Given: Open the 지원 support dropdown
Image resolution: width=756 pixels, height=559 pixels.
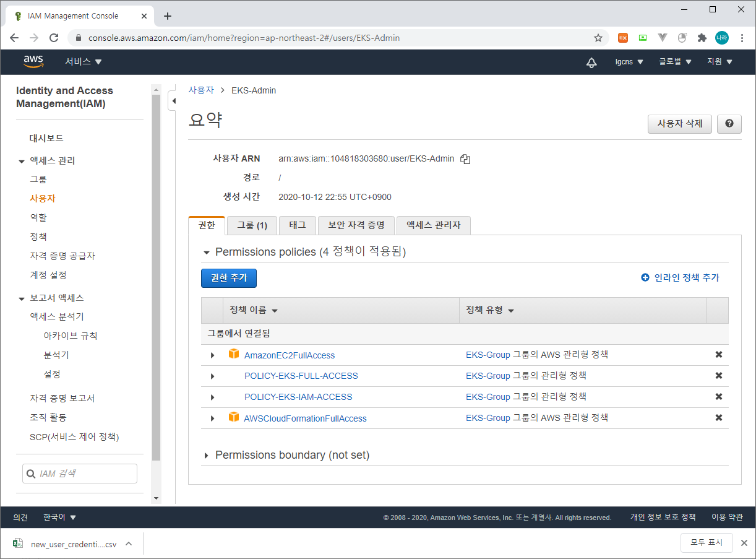Looking at the screenshot, I should tap(719, 62).
